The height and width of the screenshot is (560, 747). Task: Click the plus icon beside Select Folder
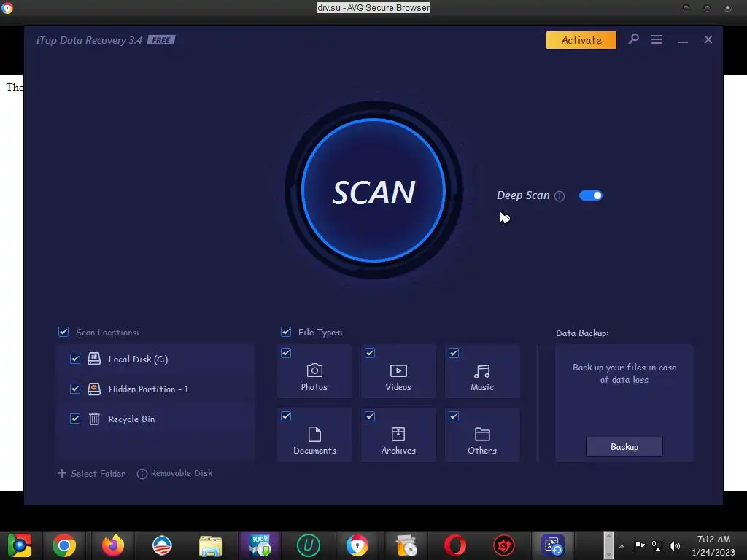tap(61, 473)
